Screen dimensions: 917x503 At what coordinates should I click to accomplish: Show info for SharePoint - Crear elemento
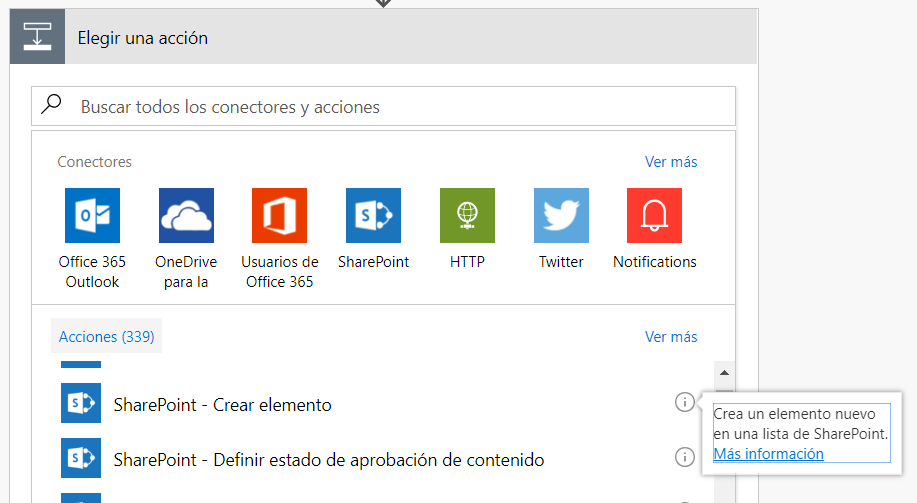(685, 402)
